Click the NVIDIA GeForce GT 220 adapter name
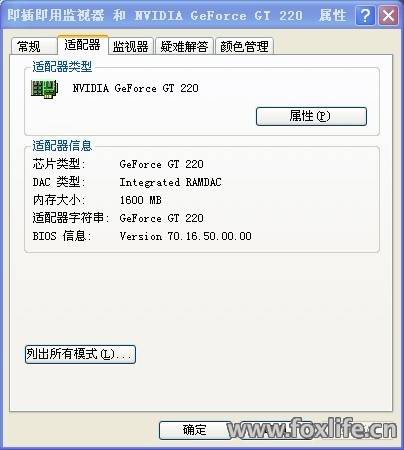Image resolution: width=404 pixels, height=450 pixels. [135, 88]
